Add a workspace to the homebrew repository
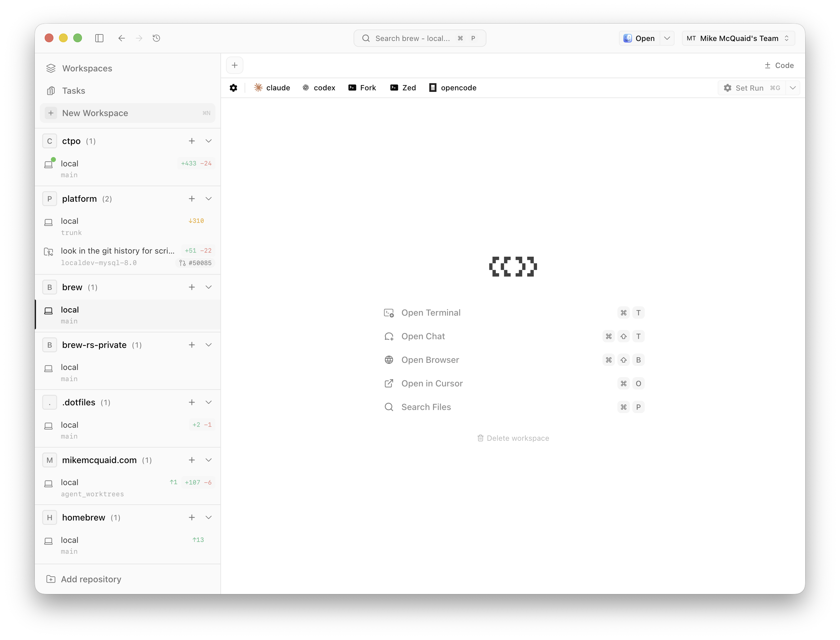Screen dimensions: 840x640 pos(192,517)
